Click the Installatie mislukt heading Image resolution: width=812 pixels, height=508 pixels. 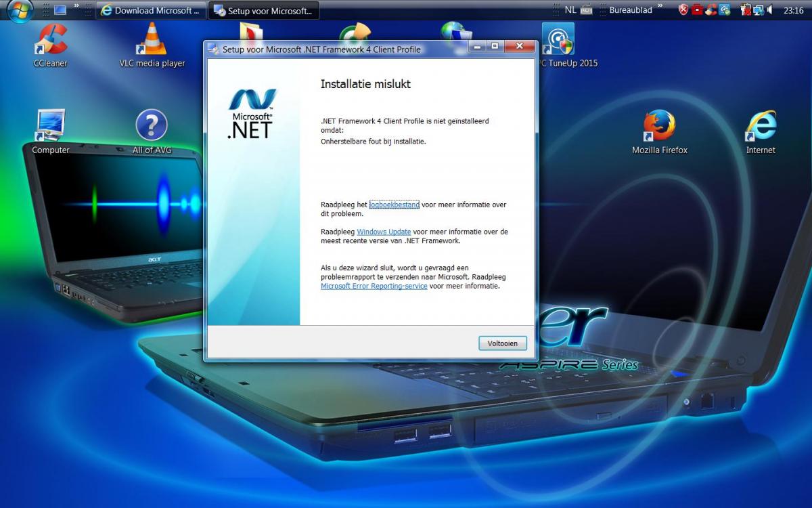tap(365, 85)
